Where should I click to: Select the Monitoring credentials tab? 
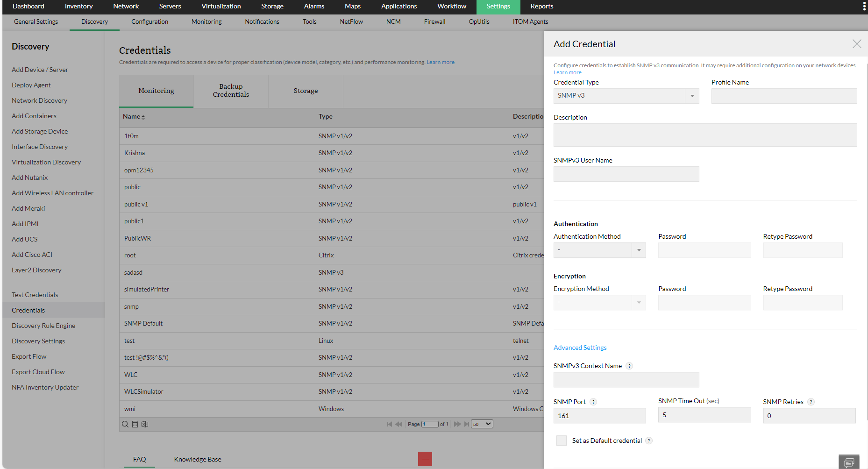156,91
